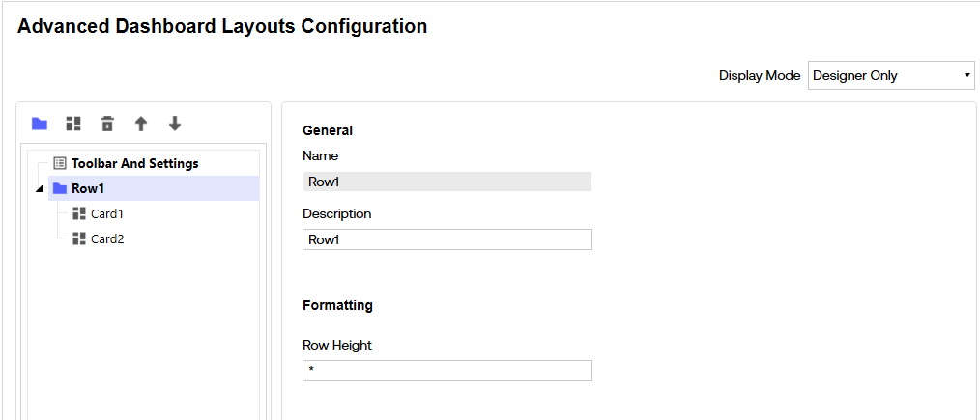The width and height of the screenshot is (980, 420).
Task: Delete the selected item with trash icon
Action: (x=107, y=124)
